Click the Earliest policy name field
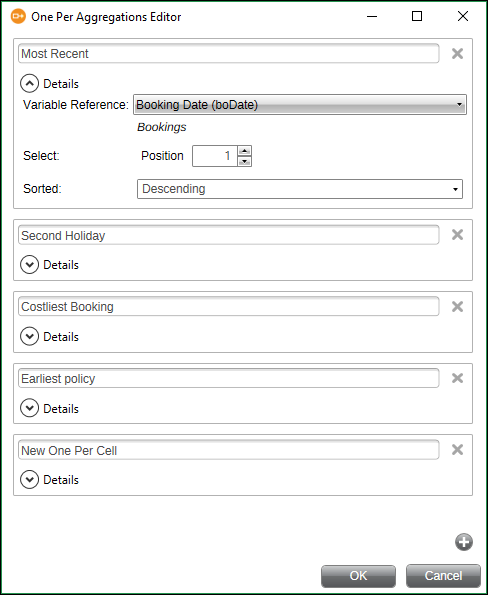Image resolution: width=488 pixels, height=595 pixels. tap(229, 378)
